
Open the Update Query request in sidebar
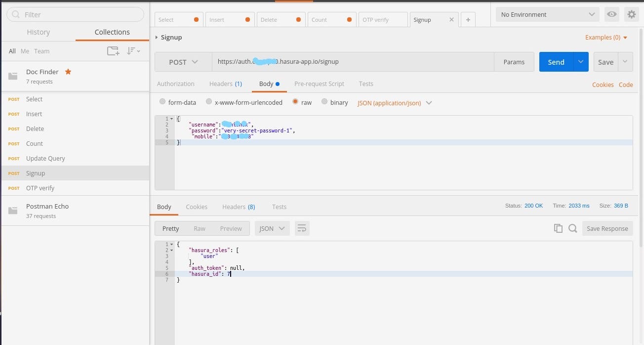click(75, 158)
